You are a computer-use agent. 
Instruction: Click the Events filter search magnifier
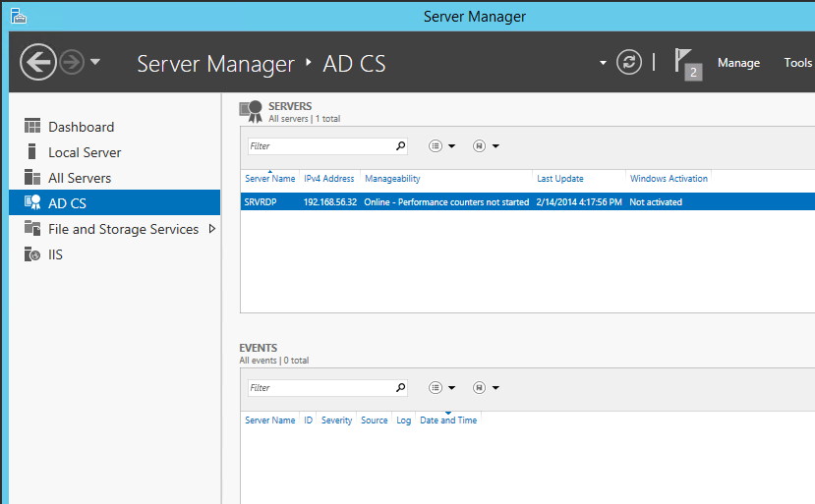pos(400,388)
